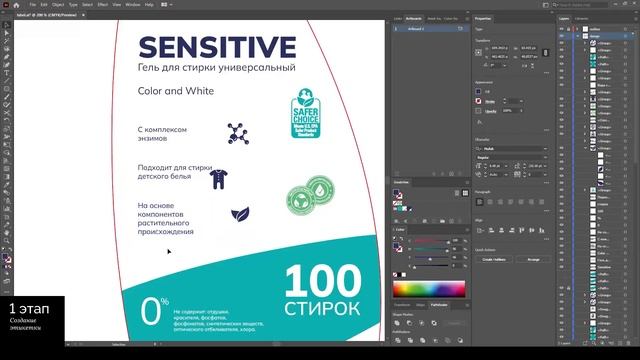
Task: Open the Opacity value dropdown
Action: click(x=521, y=111)
